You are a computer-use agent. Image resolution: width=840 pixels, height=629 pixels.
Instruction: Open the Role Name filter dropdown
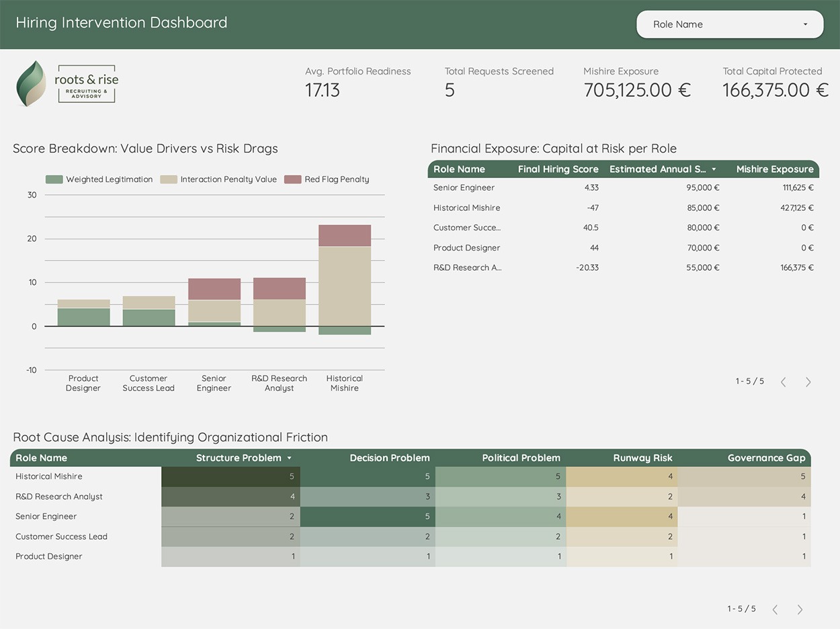[x=730, y=24]
